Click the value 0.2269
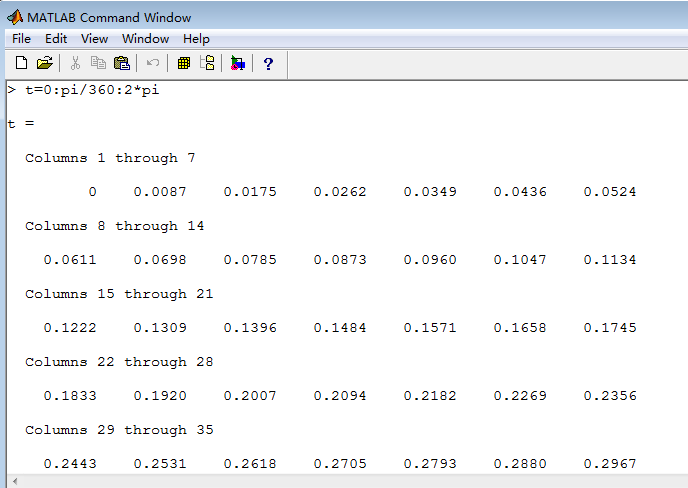This screenshot has width=688, height=488. [520, 396]
